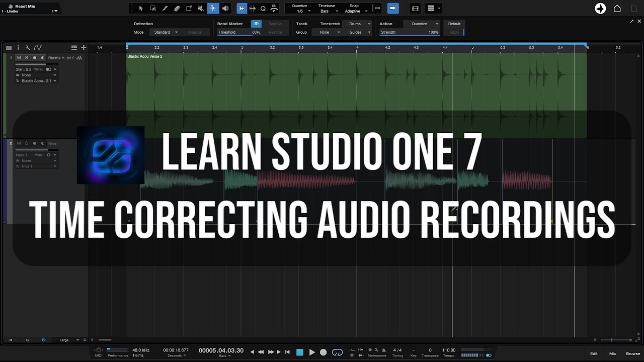Solo track 1 Blastix
Screen dimensions: 644x362
[x=27, y=58]
